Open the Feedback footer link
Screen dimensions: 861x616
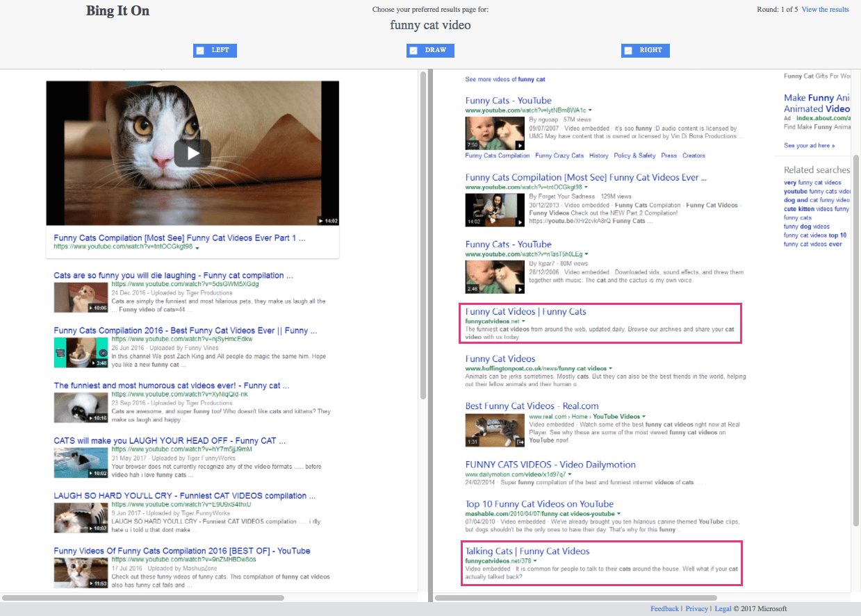pyautogui.click(x=664, y=609)
